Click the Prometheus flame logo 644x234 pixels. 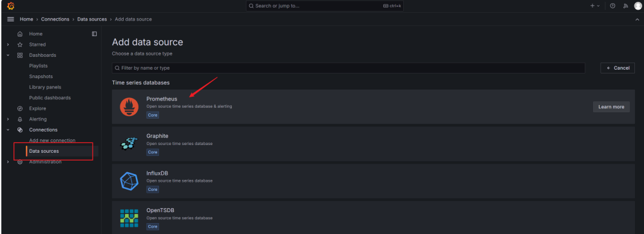(129, 107)
